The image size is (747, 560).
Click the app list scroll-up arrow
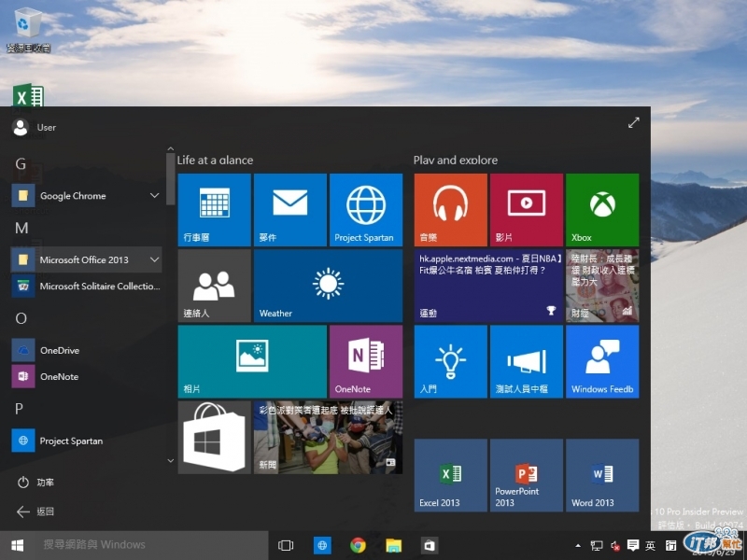coord(171,149)
